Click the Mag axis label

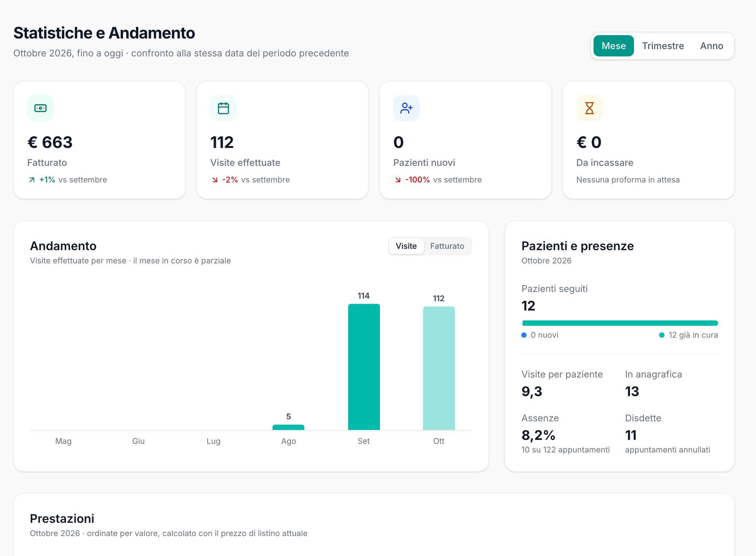63,441
